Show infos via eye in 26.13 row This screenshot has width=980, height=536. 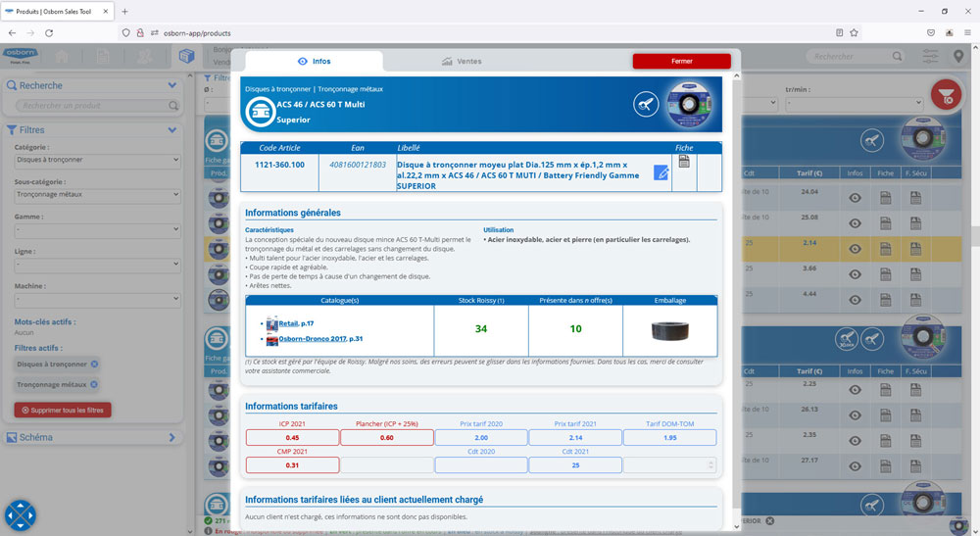[855, 415]
